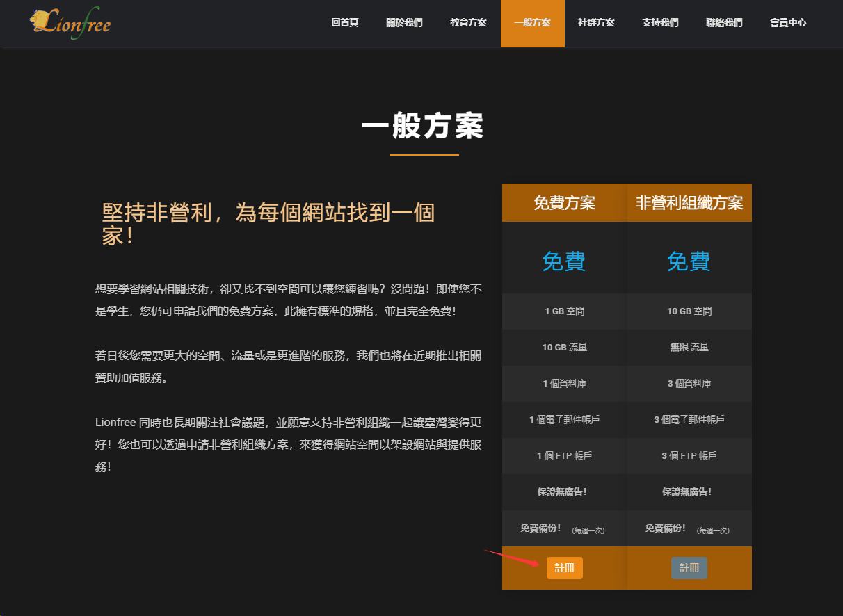Image resolution: width=843 pixels, height=616 pixels.
Task: Click the Lionfree logo
Action: click(70, 22)
